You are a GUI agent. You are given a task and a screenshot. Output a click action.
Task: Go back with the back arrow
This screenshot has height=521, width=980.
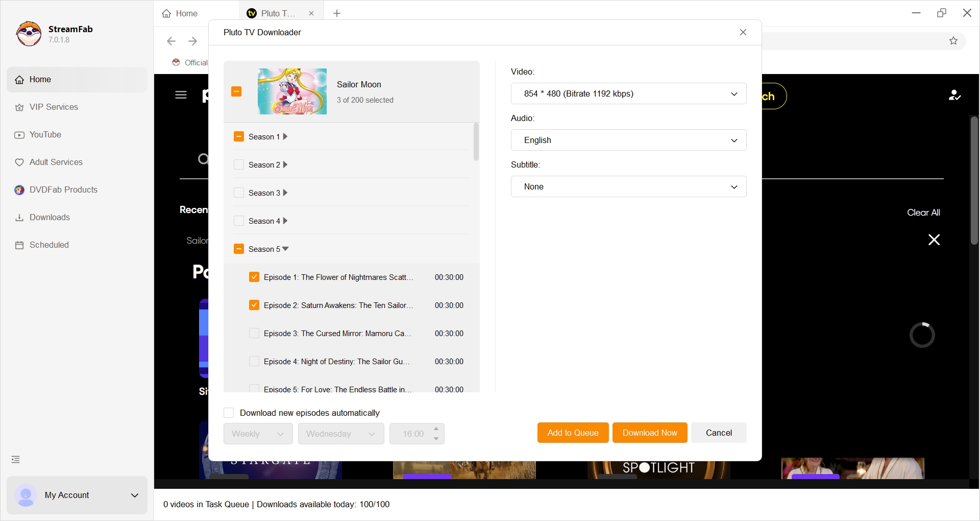(x=171, y=41)
